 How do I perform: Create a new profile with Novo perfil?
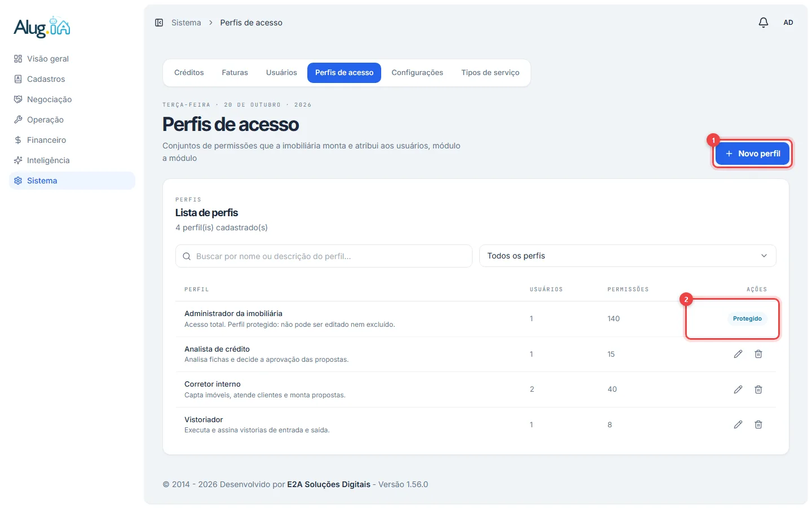(x=752, y=154)
